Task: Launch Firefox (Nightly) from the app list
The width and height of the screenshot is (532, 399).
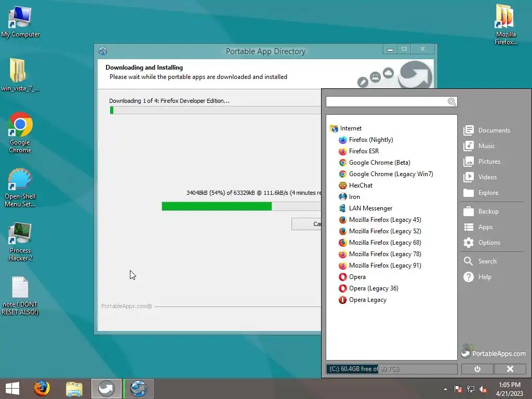Action: (370, 140)
